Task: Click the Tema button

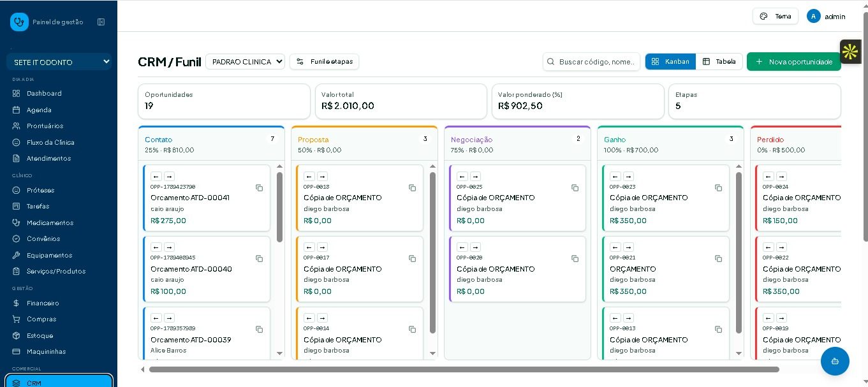Action: 776,16
